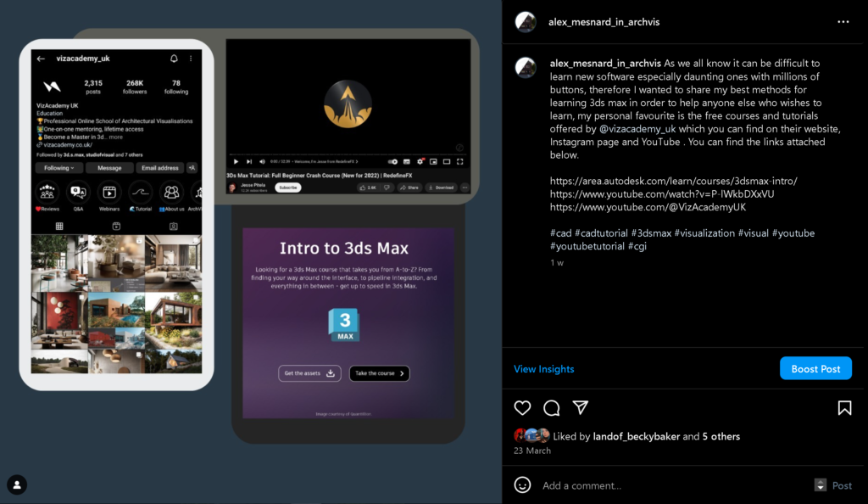Click the Message button on the profile

point(109,168)
